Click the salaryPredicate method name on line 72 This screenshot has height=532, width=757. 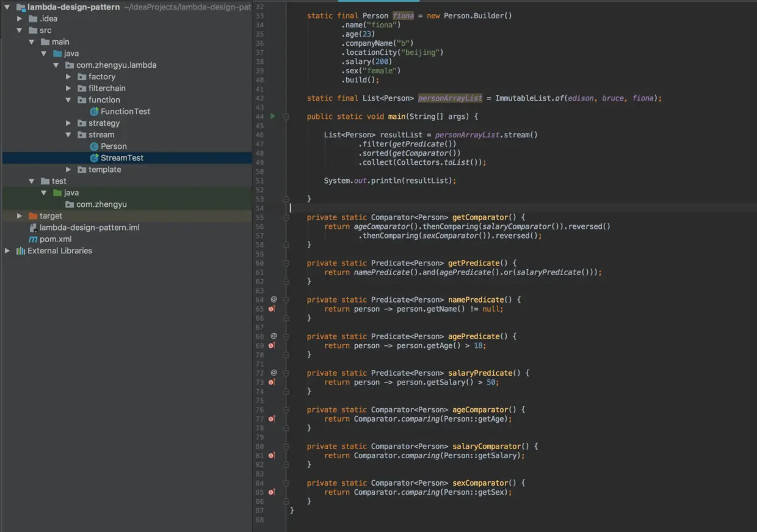click(x=480, y=373)
